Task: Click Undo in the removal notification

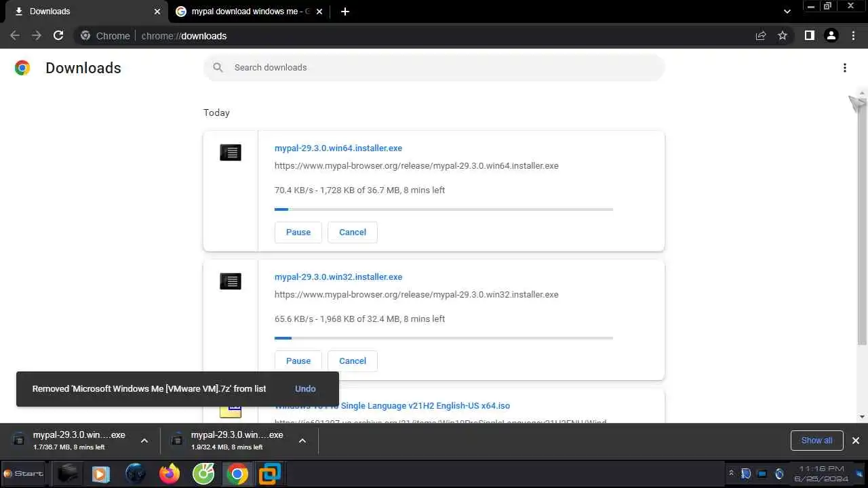Action: point(305,388)
